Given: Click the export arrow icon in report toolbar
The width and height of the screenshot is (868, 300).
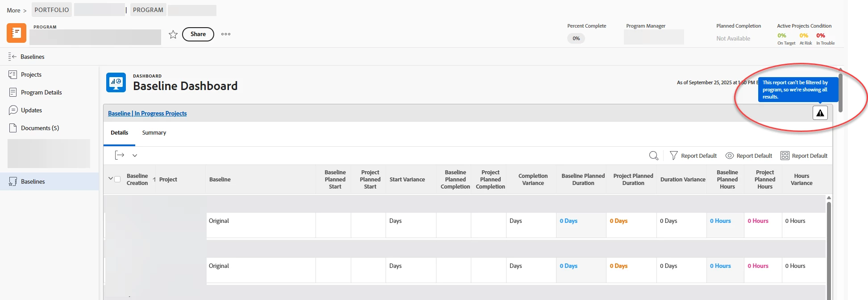Looking at the screenshot, I should pos(120,155).
